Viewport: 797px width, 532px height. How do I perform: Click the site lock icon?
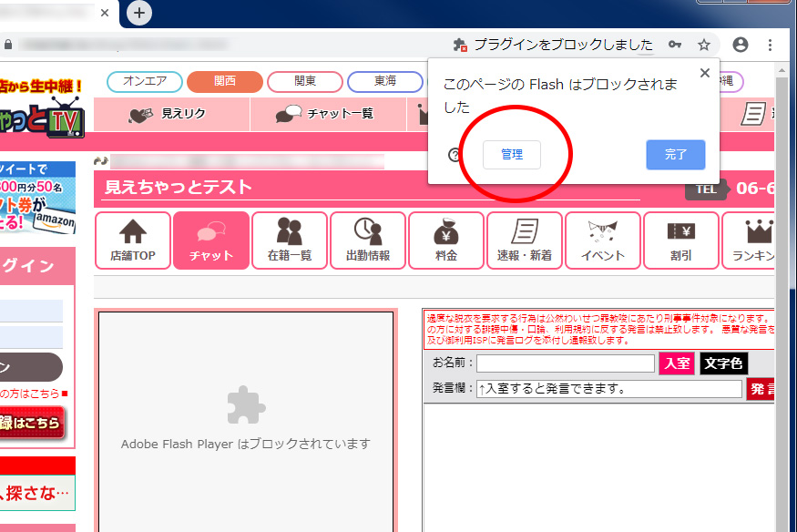7,45
